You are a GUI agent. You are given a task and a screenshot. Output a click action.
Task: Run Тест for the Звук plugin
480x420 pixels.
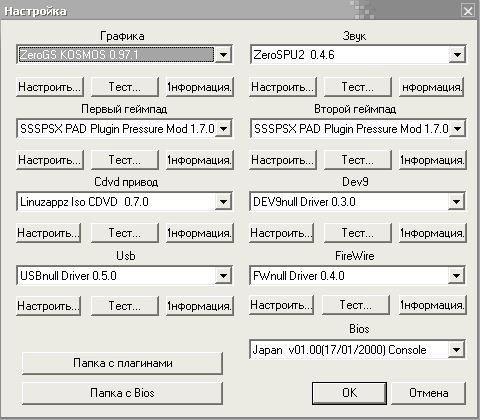[x=358, y=87]
